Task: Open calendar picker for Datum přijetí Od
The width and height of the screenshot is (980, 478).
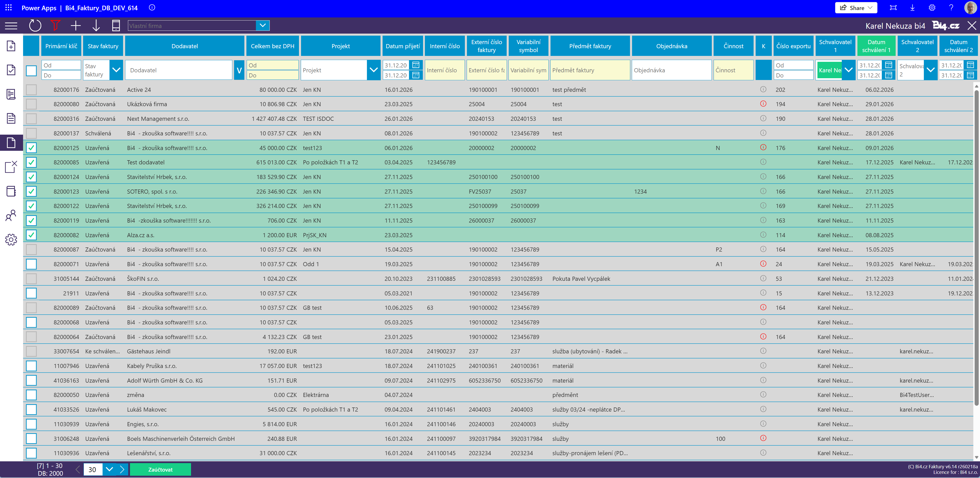Action: pyautogui.click(x=416, y=65)
